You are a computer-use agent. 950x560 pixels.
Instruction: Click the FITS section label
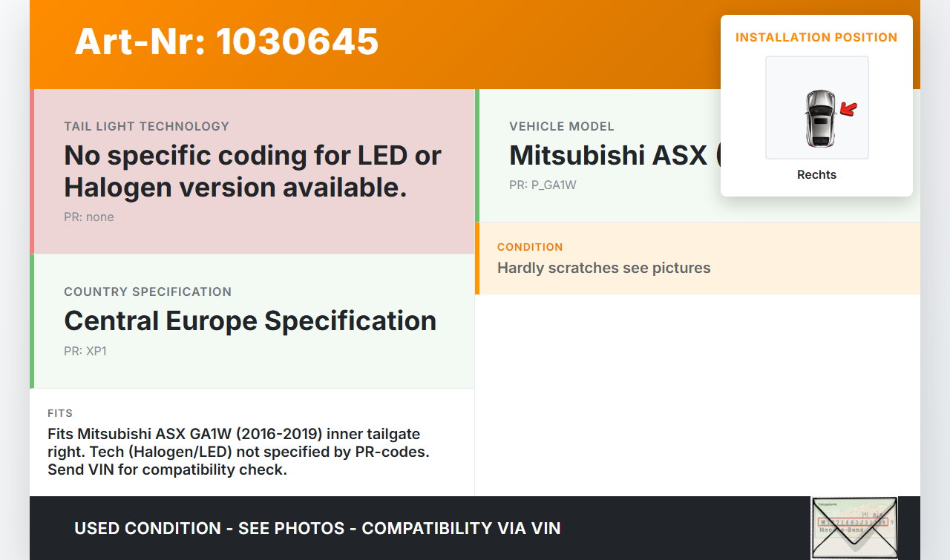60,413
